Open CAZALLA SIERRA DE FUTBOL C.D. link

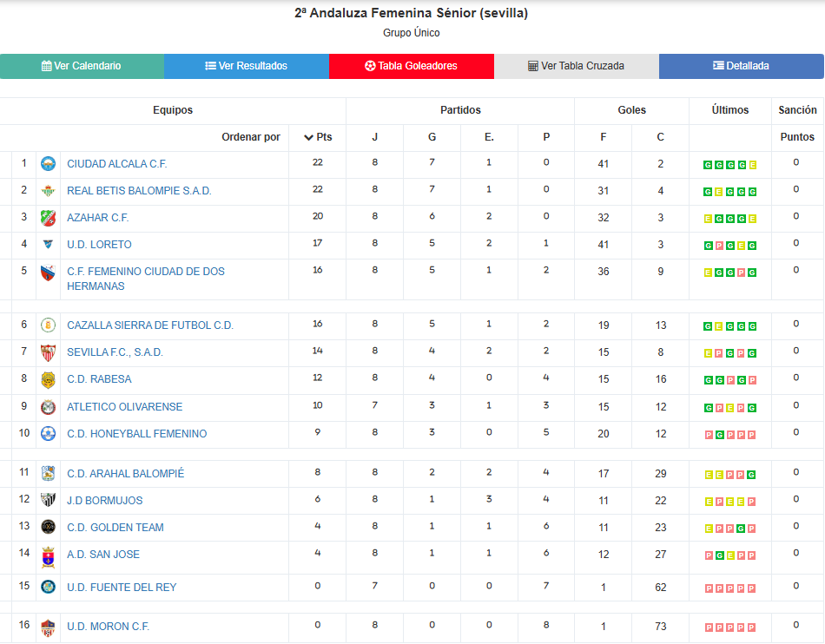[x=150, y=325]
